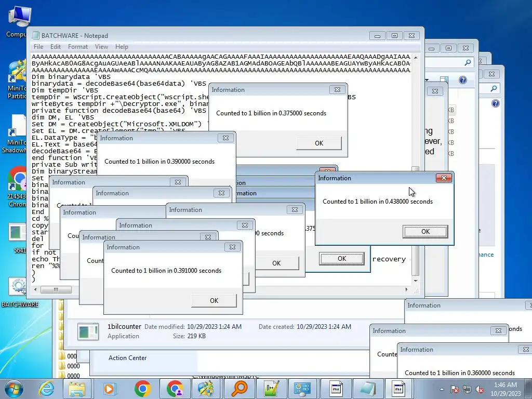Open Action Center flag in tray
Image resolution: width=532 pixels, height=399 pixels.
coord(455,389)
